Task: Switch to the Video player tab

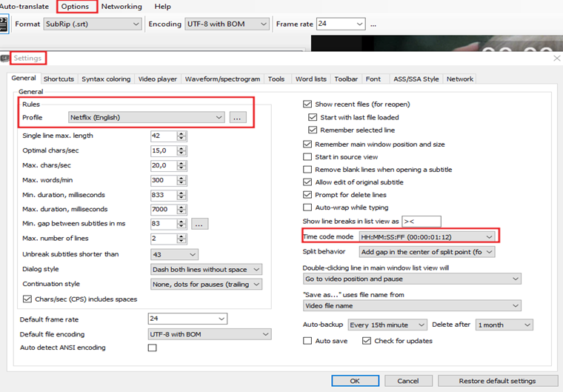Action: tap(158, 79)
